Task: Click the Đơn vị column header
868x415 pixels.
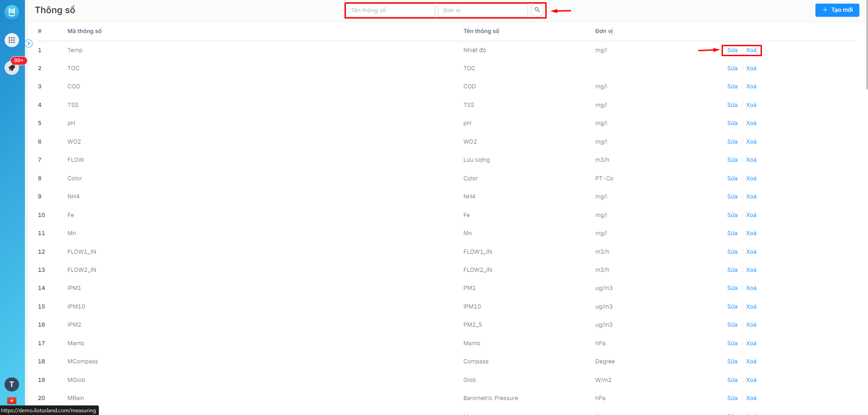Action: (604, 31)
